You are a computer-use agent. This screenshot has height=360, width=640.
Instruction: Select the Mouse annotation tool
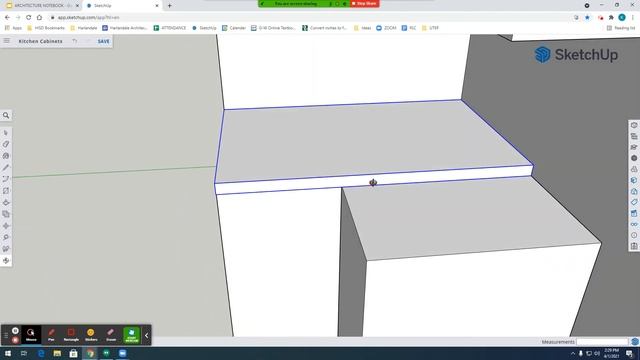tap(31, 335)
